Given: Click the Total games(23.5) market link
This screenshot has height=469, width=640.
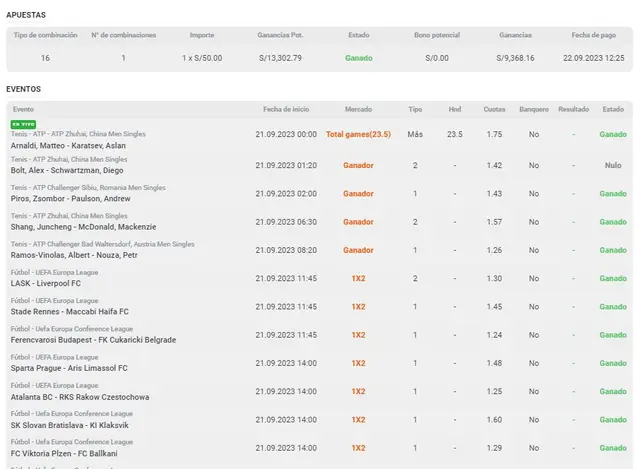Looking at the screenshot, I should click(x=357, y=134).
